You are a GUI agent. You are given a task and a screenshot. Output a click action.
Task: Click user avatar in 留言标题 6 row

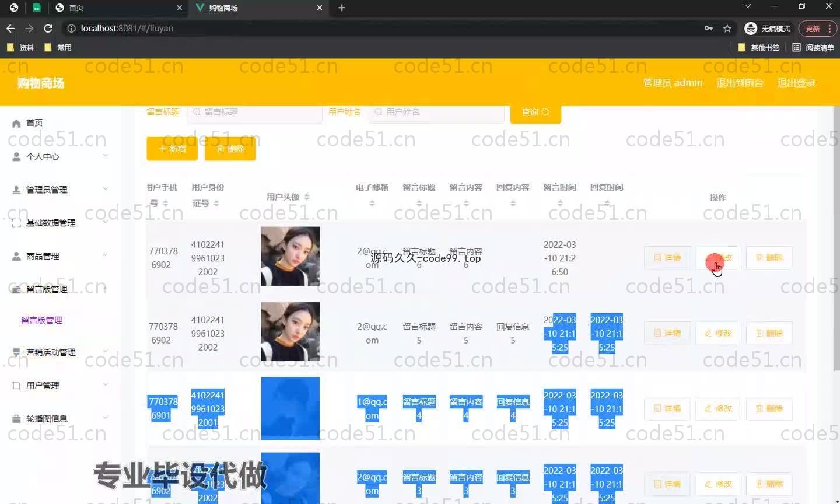coord(290,256)
